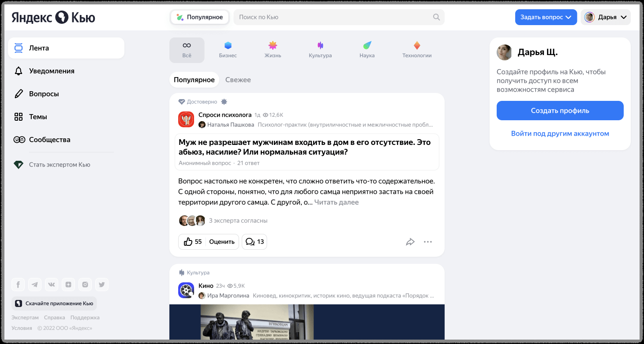This screenshot has height=344, width=644.
Task: Click the Спроси психолога community avatar
Action: click(186, 119)
